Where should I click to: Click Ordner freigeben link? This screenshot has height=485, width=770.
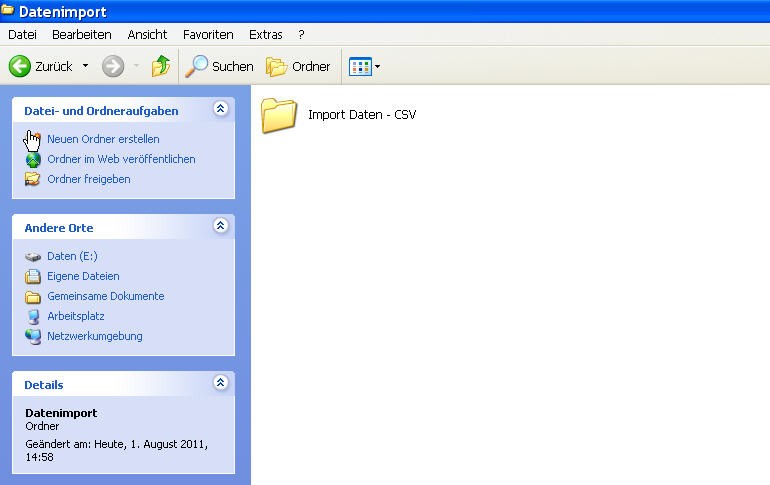[89, 179]
